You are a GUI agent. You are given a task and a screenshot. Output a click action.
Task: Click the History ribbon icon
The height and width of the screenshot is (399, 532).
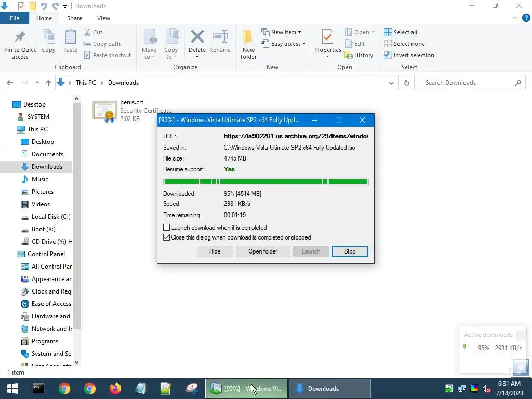point(359,55)
